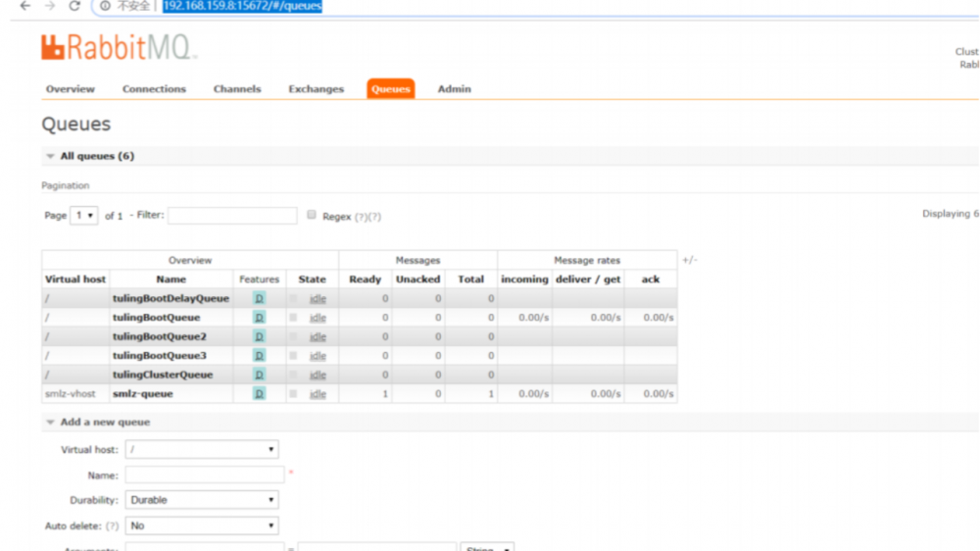The width and height of the screenshot is (980, 551).
Task: Open the tulingClusterQueue queue
Action: (x=163, y=375)
